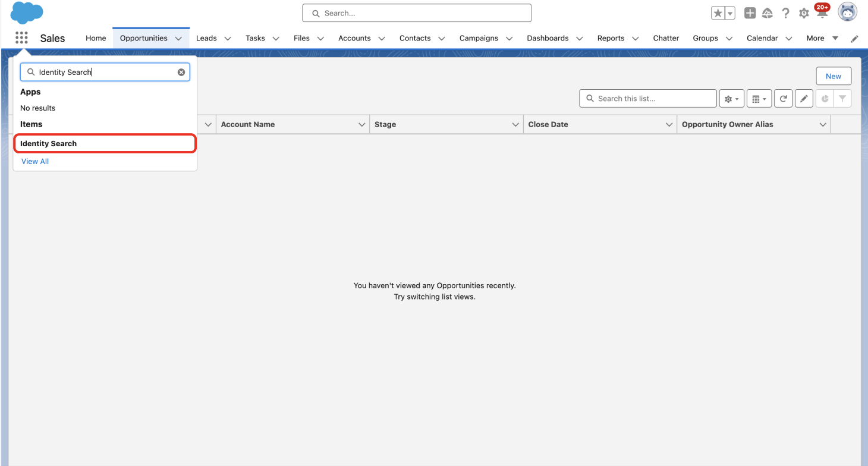
Task: Click the edit navigation pencil icon
Action: [854, 39]
